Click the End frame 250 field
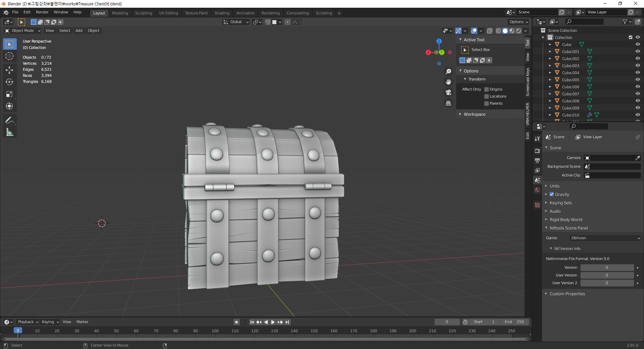644x349 pixels. click(514, 322)
